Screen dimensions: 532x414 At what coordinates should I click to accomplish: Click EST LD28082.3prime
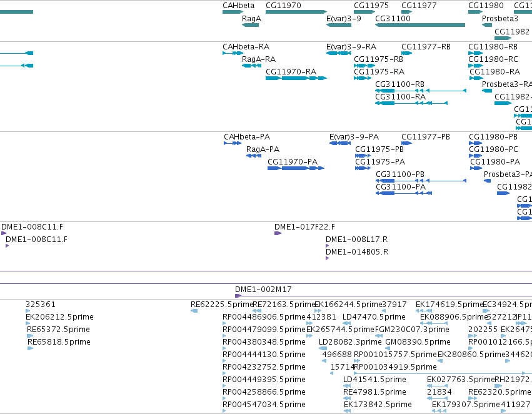(x=323, y=348)
